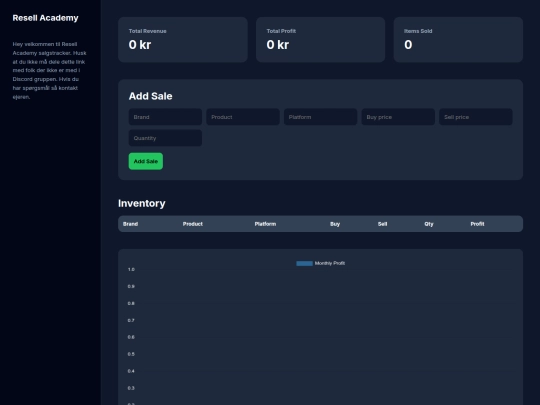The image size is (540, 405).
Task: Click the Quantity input field
Action: click(x=165, y=138)
